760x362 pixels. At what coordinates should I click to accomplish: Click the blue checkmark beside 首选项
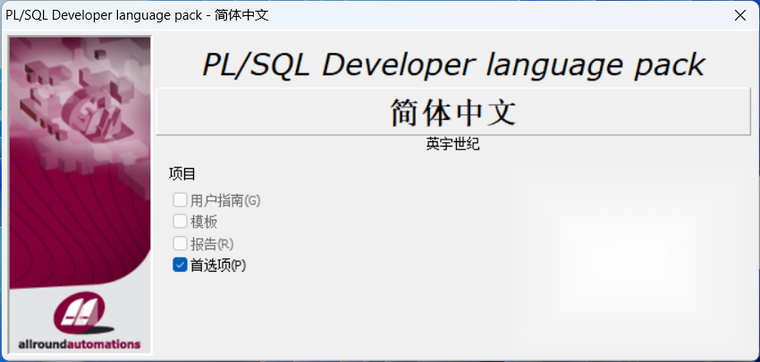180,265
